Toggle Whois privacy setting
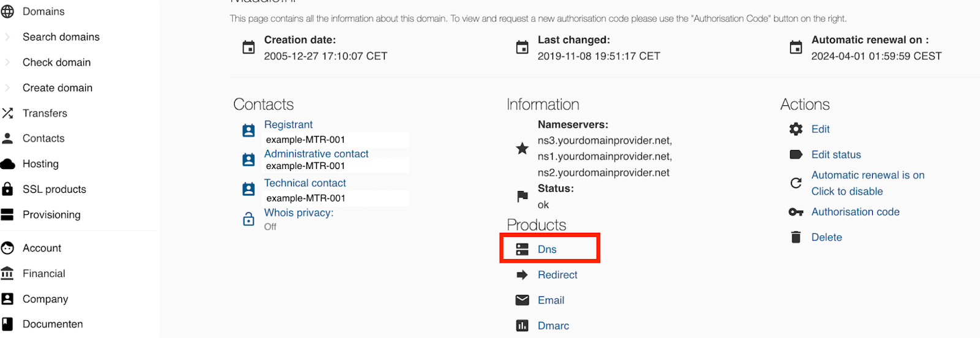The height and width of the screenshot is (338, 980). (x=298, y=213)
